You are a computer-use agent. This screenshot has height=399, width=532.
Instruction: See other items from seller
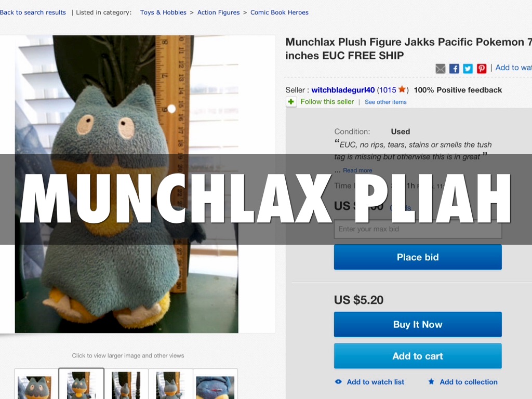pyautogui.click(x=385, y=102)
